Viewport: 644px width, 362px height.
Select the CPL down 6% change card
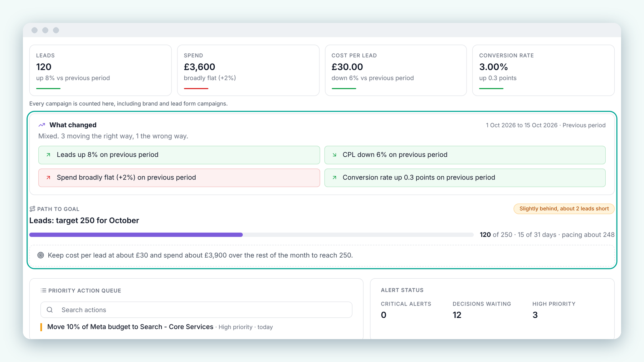pyautogui.click(x=465, y=155)
